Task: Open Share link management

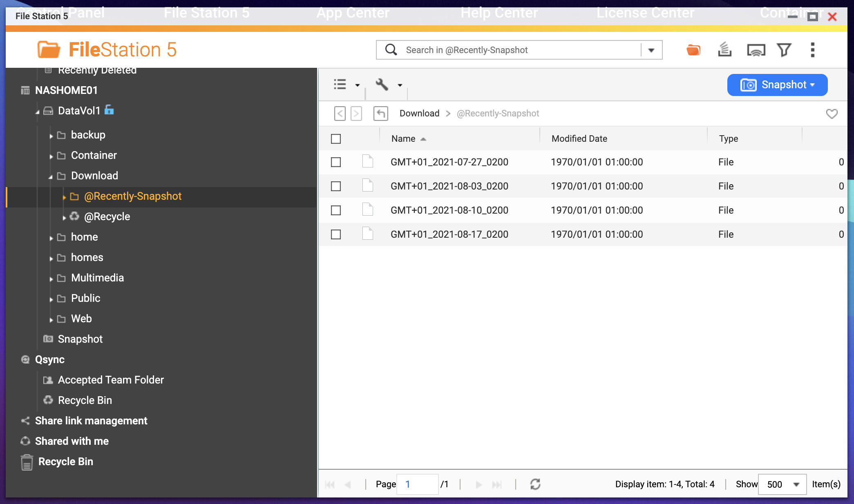Action: pos(91,421)
